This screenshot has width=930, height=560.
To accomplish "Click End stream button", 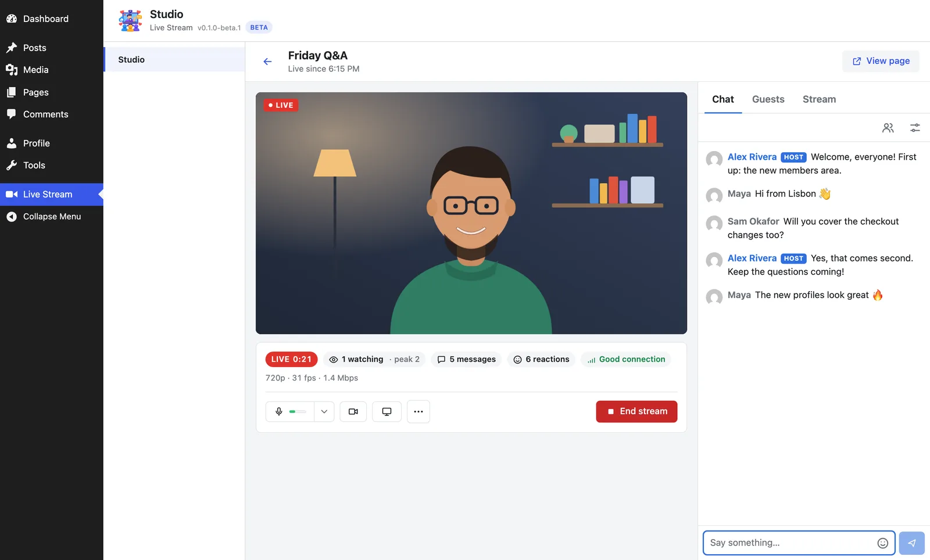I will click(636, 411).
